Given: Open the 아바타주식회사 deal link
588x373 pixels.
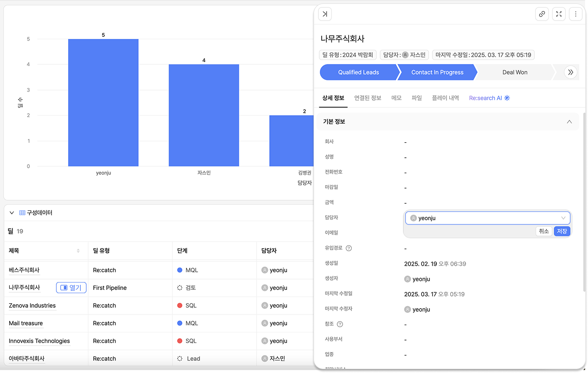Looking at the screenshot, I should coord(27,359).
